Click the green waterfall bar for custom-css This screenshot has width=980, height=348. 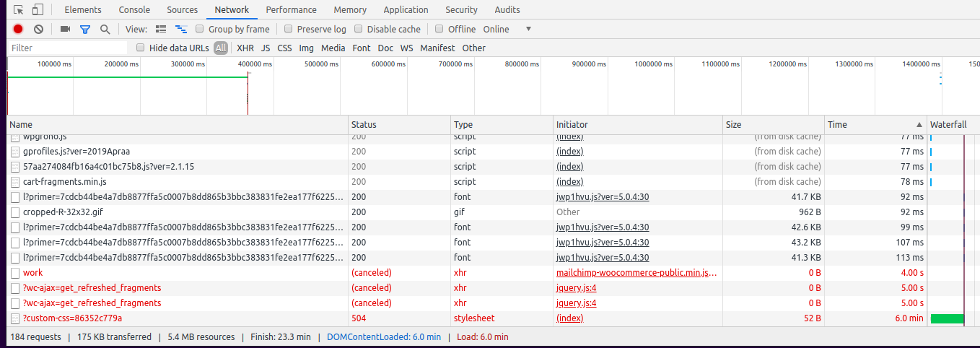[x=947, y=318]
